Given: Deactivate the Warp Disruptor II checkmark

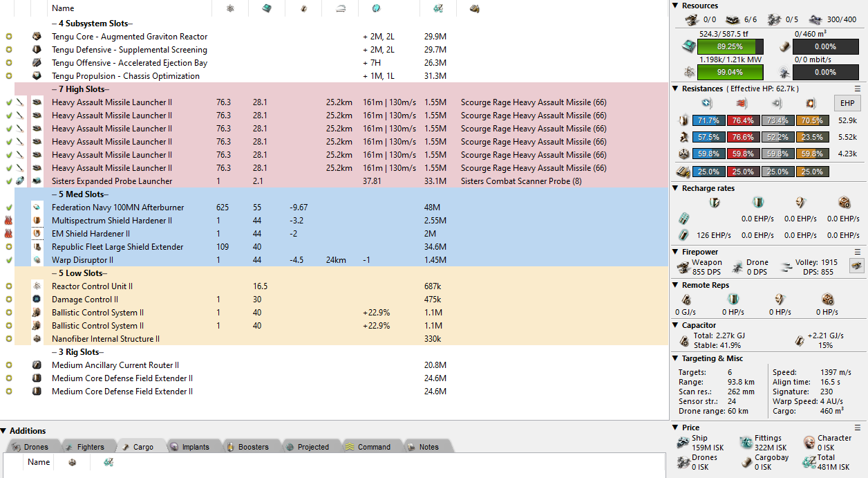Looking at the screenshot, I should click(8, 260).
